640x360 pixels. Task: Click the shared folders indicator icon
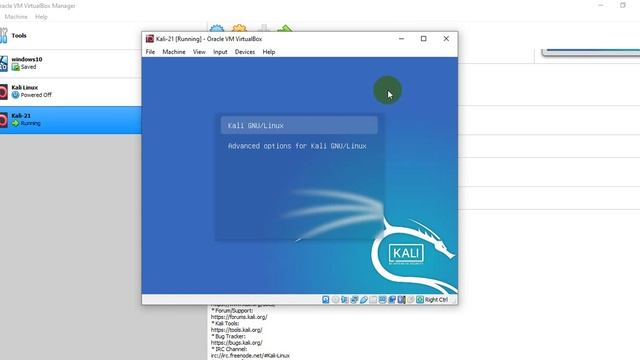[x=373, y=300]
